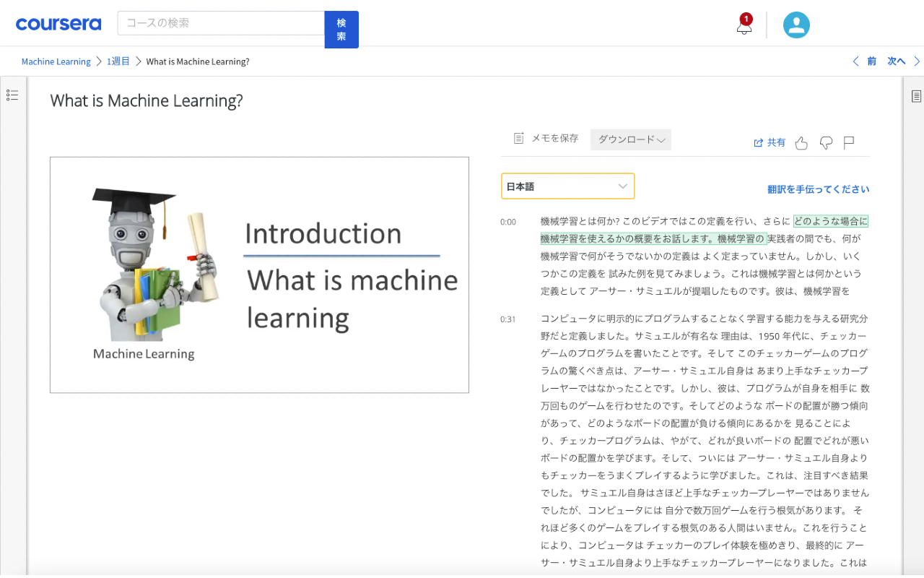Flag the video with the report icon
Screen dimensions: 924x578
[848, 142]
